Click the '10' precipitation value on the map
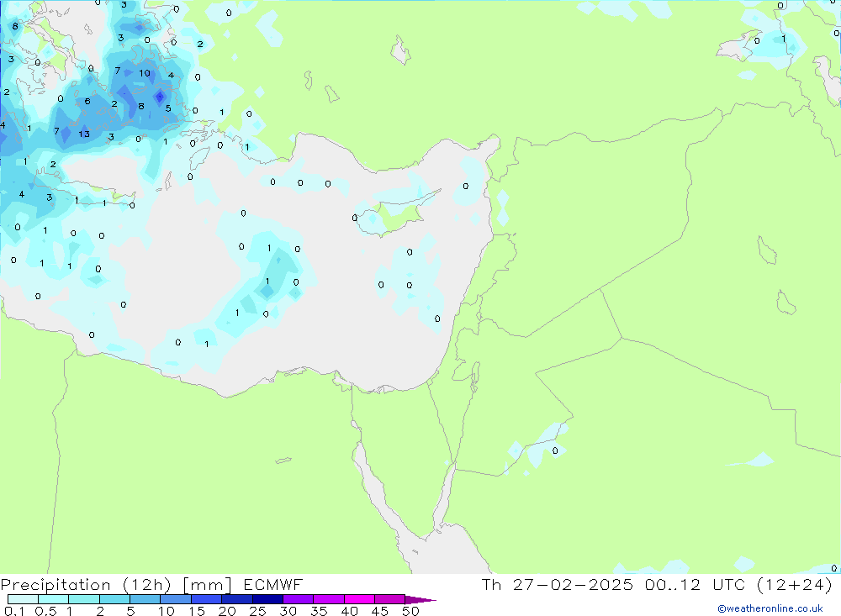 [x=145, y=73]
